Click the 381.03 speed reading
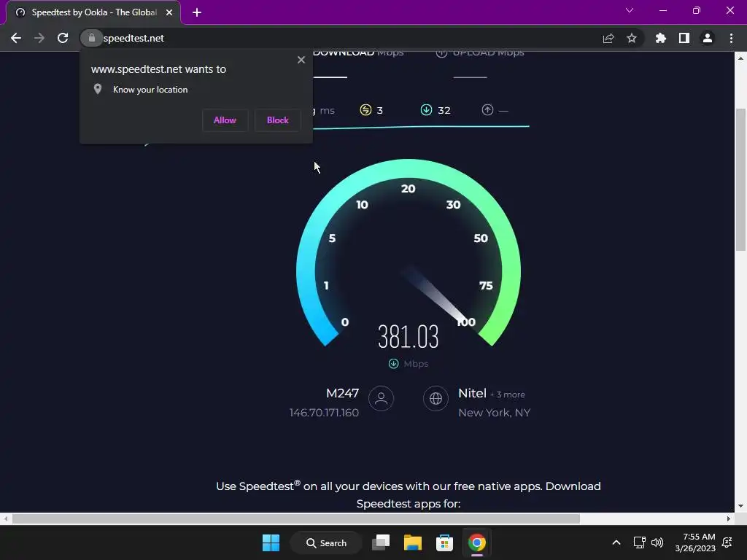 click(409, 336)
